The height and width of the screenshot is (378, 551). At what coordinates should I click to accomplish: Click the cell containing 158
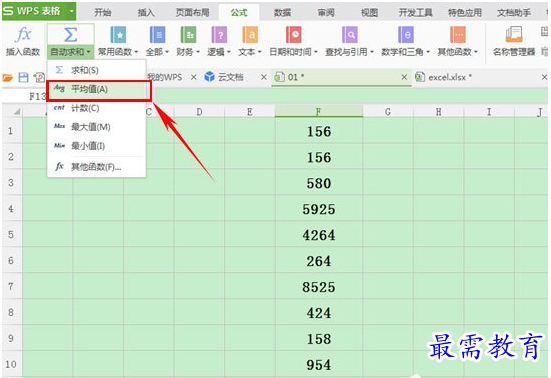pyautogui.click(x=319, y=339)
